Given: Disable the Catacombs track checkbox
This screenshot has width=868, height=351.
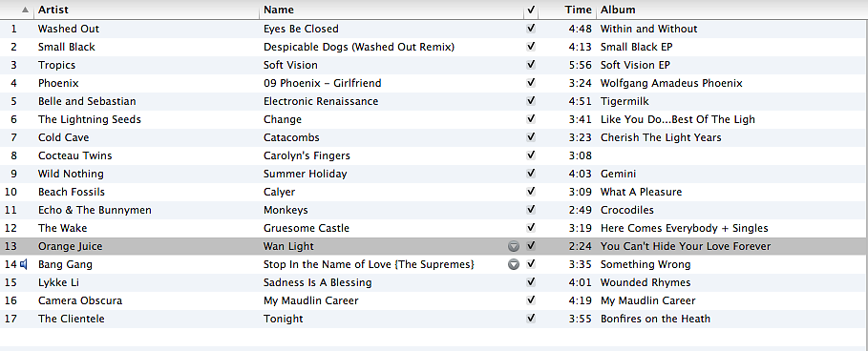Looking at the screenshot, I should (532, 137).
